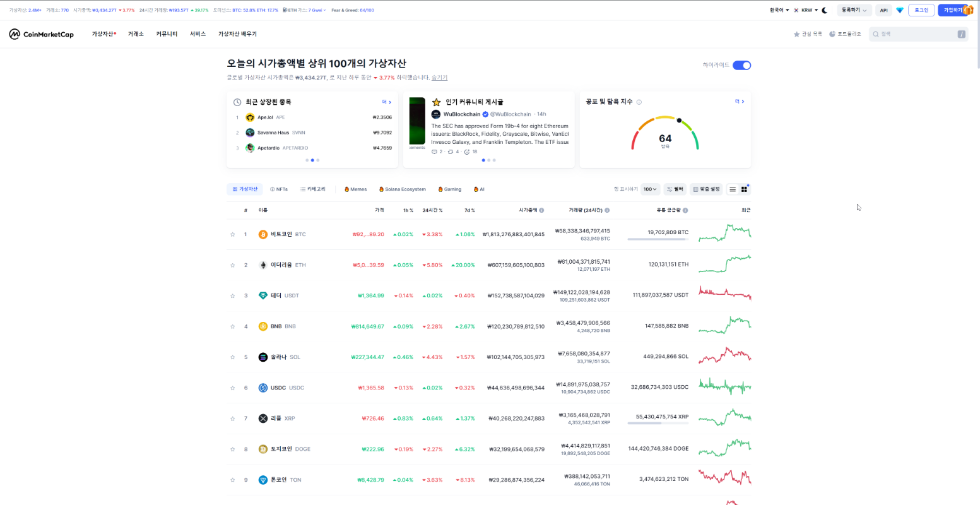Star 비트코인 to add it to watchlist
The image size is (980, 505).
point(232,233)
